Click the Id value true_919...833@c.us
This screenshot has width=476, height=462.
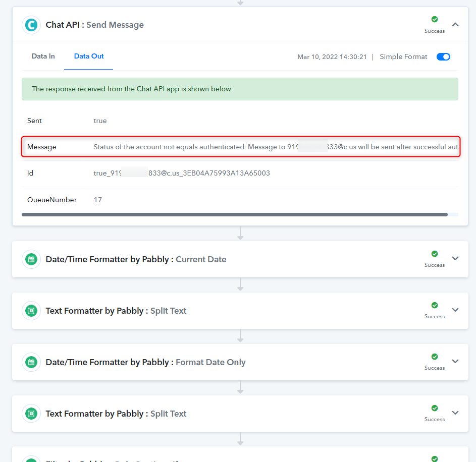click(182, 173)
